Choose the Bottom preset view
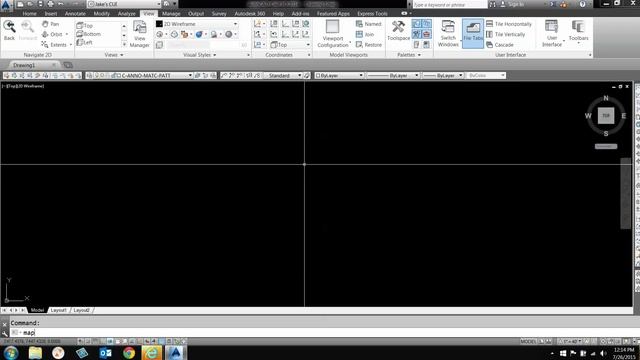The width and height of the screenshot is (640, 360). (x=89, y=34)
